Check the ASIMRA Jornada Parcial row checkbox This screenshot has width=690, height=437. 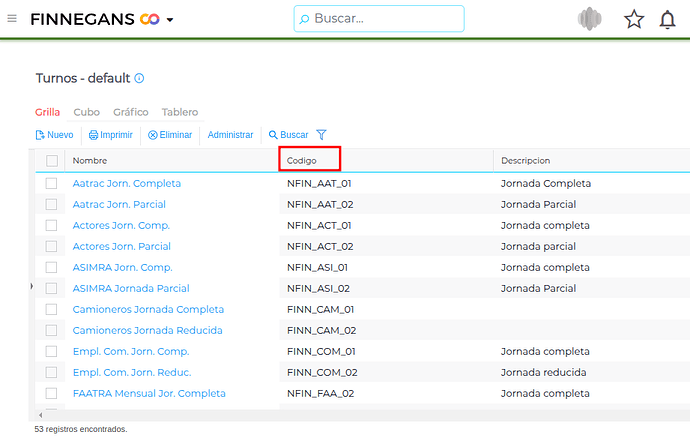point(51,288)
